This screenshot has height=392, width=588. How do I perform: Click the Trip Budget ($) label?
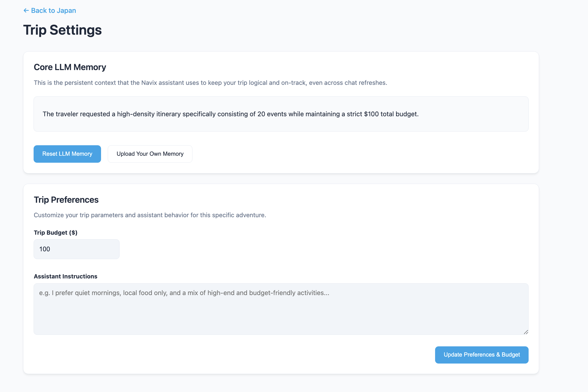pyautogui.click(x=56, y=233)
